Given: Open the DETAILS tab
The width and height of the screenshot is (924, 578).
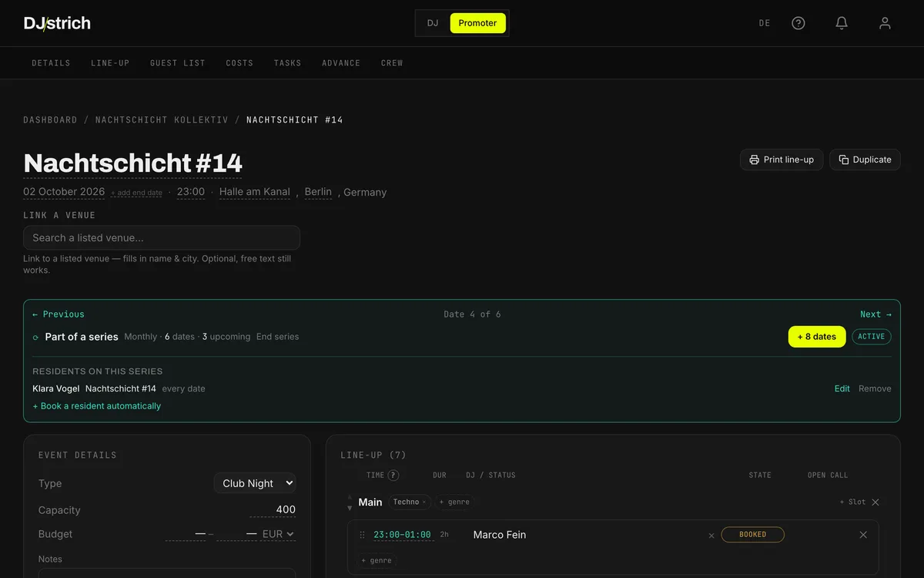Looking at the screenshot, I should point(51,63).
